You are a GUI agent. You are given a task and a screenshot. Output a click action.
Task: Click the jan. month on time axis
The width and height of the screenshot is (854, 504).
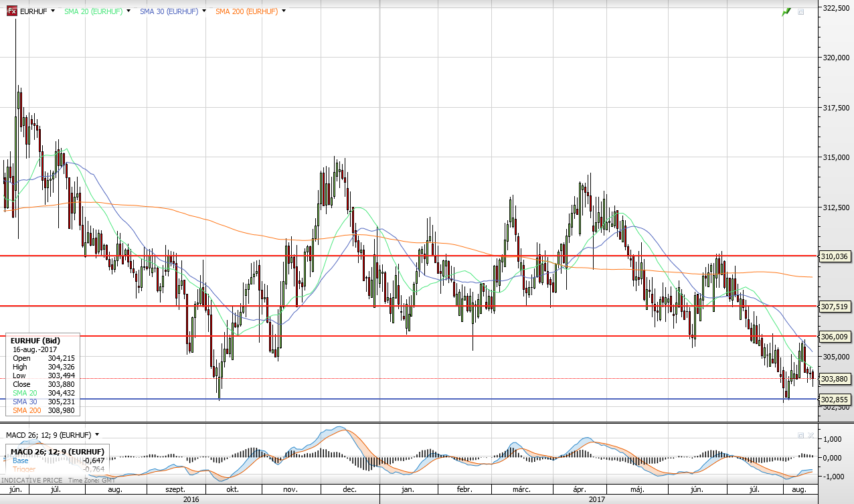point(408,490)
